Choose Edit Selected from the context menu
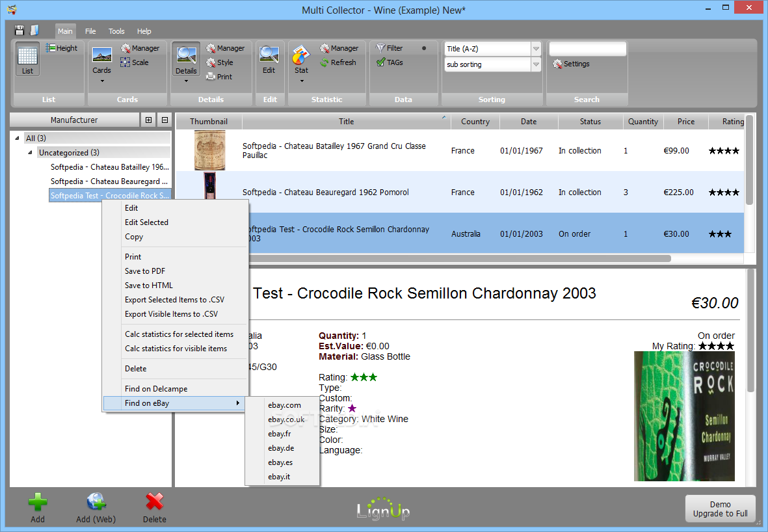 (x=146, y=222)
